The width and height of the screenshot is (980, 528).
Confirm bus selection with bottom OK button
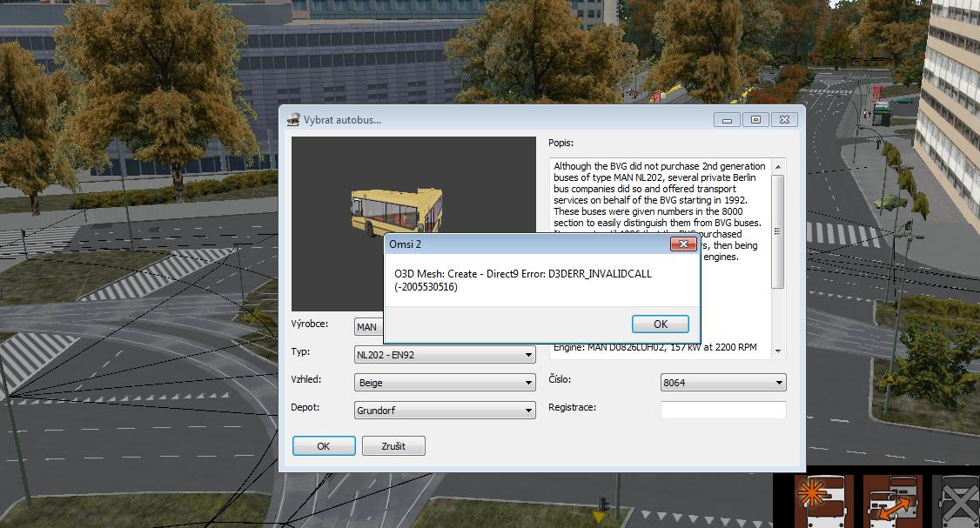click(324, 446)
